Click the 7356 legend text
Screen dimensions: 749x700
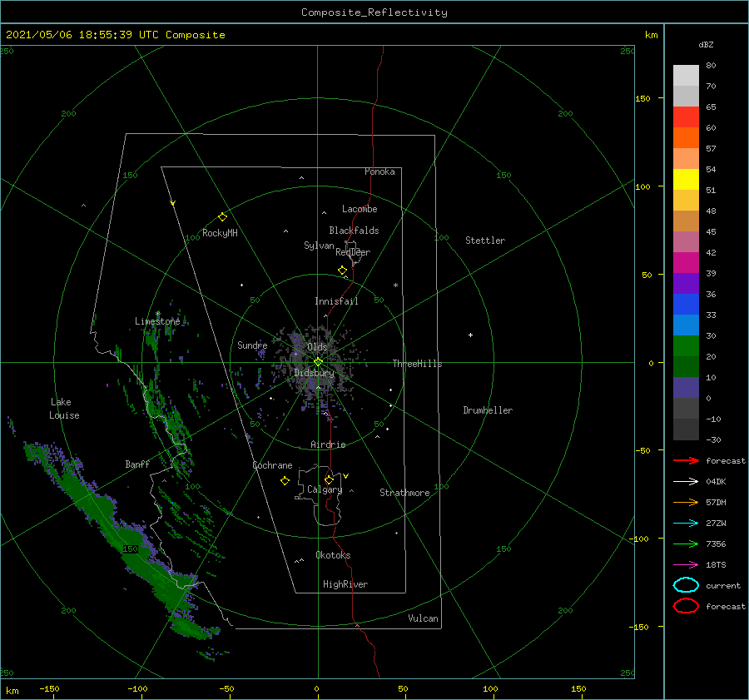click(716, 544)
